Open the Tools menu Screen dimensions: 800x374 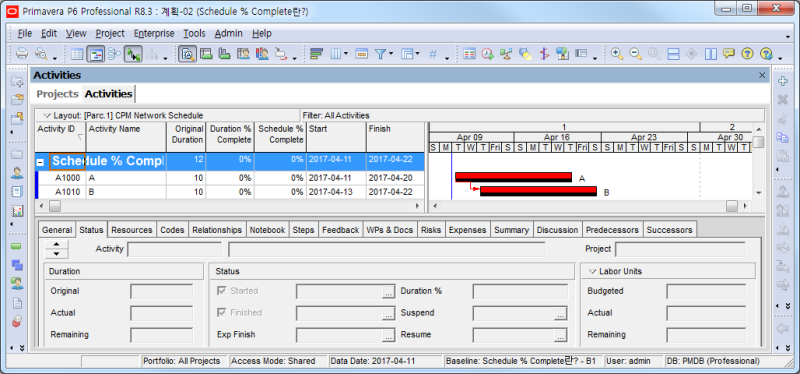(x=194, y=33)
